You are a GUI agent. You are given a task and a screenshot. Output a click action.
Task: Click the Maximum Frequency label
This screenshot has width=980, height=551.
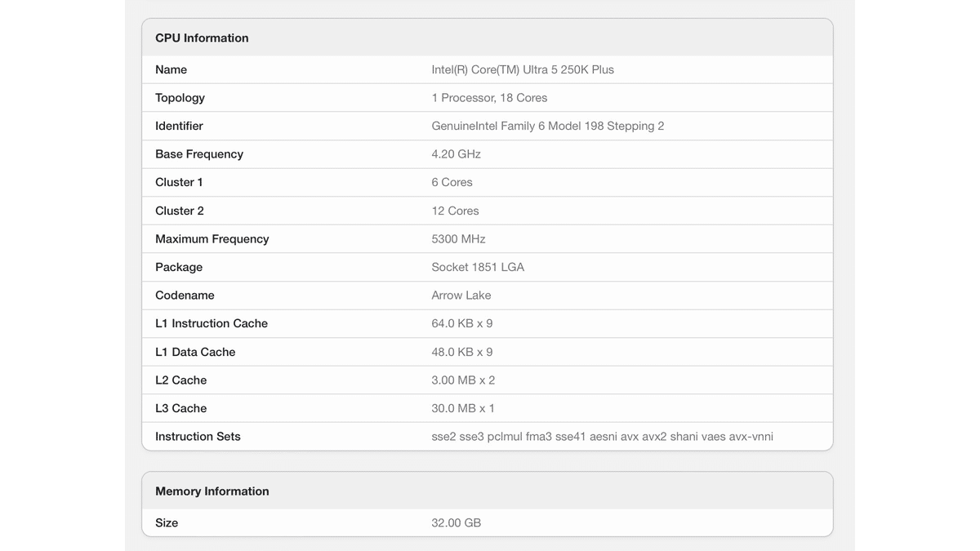click(x=212, y=239)
